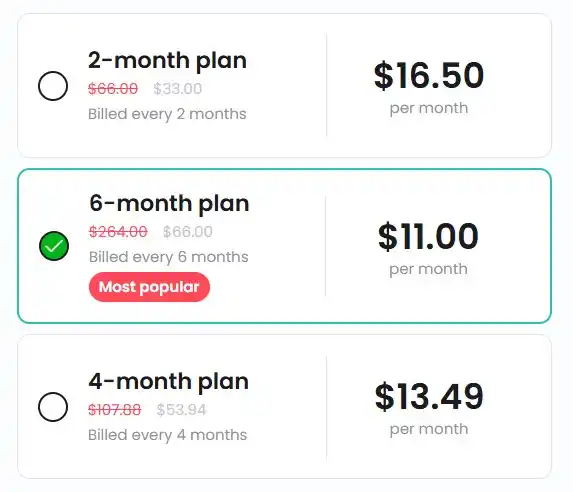This screenshot has height=492, width=573.
Task: Choose the 4-month plan title
Action: 168,382
